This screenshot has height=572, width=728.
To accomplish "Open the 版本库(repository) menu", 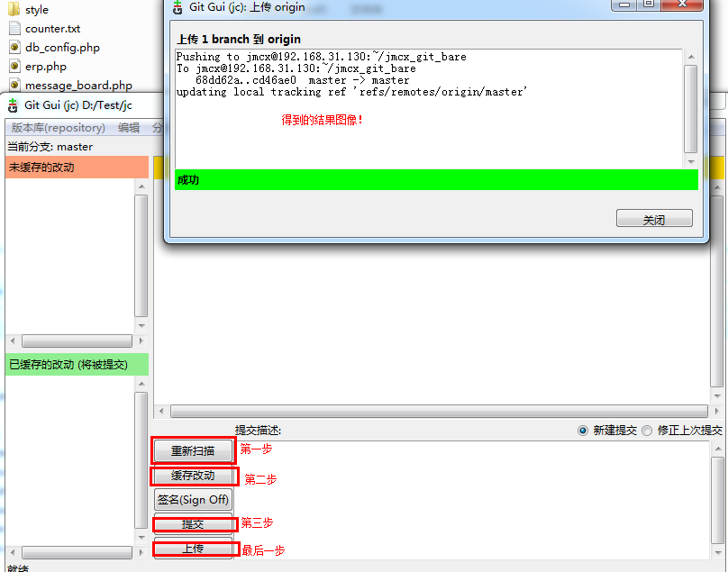I will [58, 128].
